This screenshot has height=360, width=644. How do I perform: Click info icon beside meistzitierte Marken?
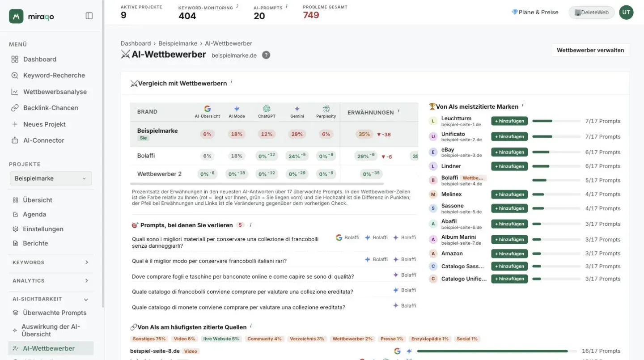coord(522,105)
